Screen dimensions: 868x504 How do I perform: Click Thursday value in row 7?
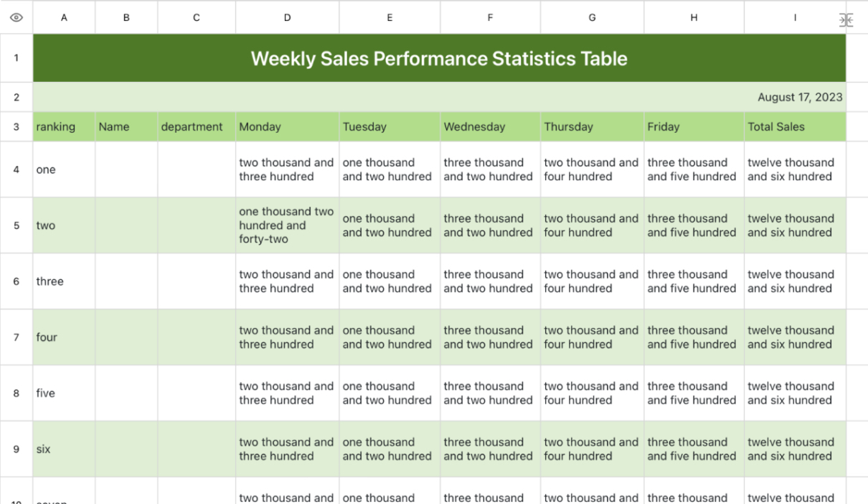point(592,337)
